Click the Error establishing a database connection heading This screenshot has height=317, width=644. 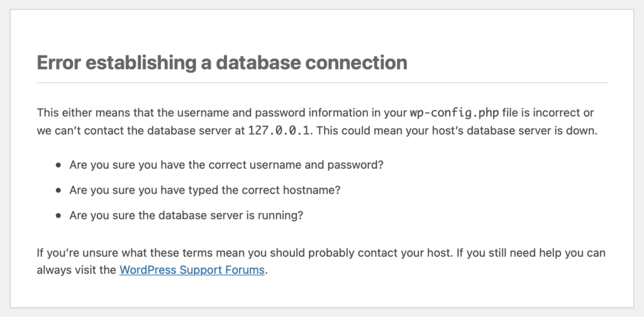pyautogui.click(x=222, y=63)
